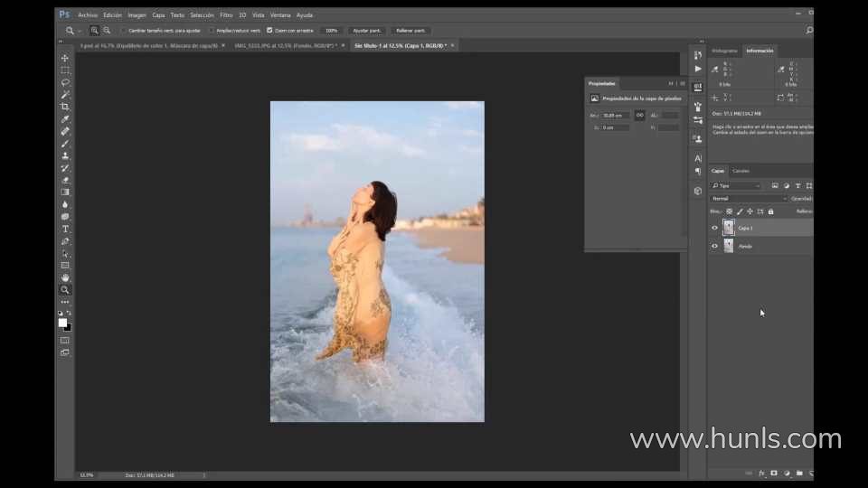Hide the Capa 1 layer
This screenshot has height=488, width=868.
tap(714, 228)
